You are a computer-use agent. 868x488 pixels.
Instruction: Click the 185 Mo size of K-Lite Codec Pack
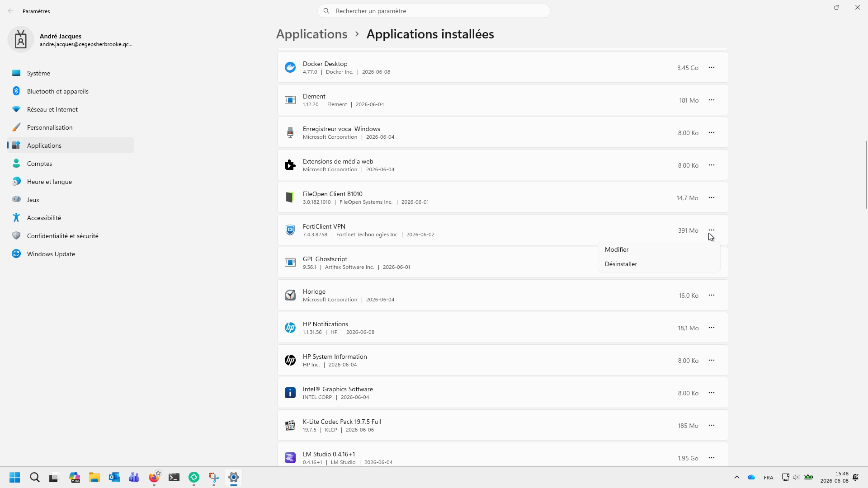point(688,426)
